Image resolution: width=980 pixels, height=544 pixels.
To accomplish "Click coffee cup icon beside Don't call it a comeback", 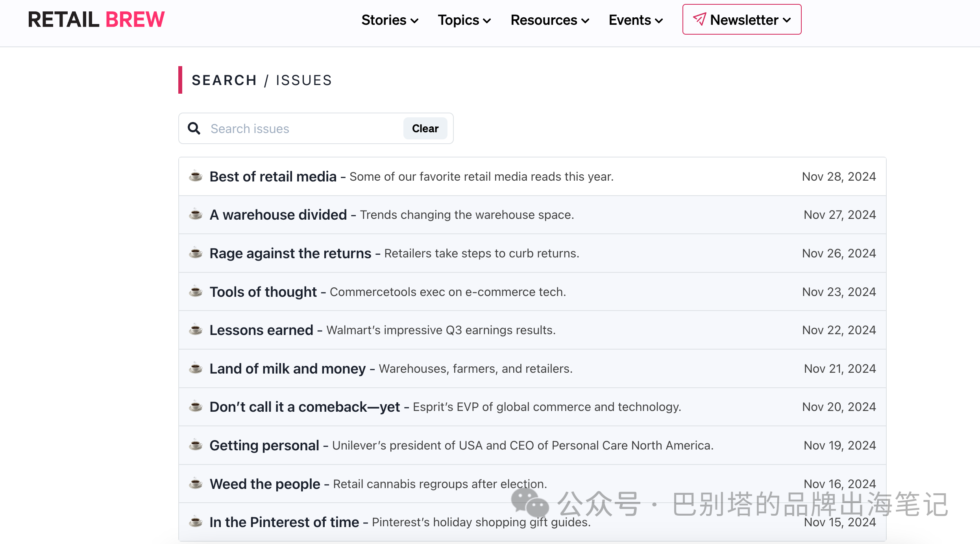I will click(196, 406).
